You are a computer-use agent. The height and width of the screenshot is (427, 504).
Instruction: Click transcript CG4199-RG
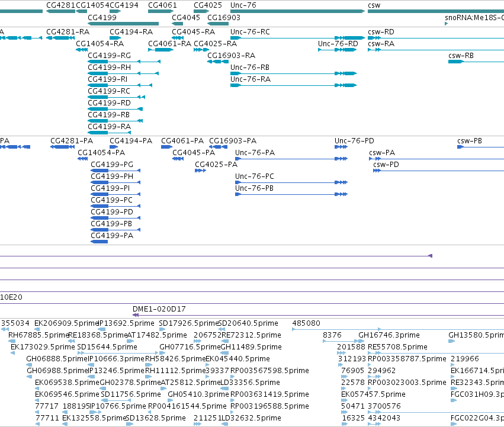pyautogui.click(x=124, y=62)
